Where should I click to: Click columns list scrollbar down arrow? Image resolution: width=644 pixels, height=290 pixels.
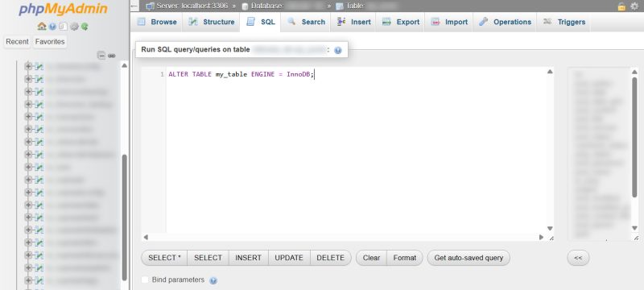634,228
